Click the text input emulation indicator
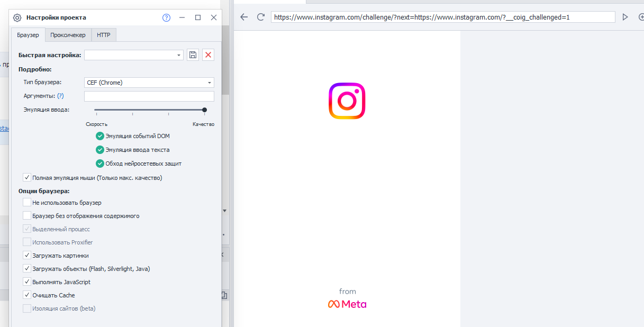This screenshot has height=327, width=644. (99, 150)
